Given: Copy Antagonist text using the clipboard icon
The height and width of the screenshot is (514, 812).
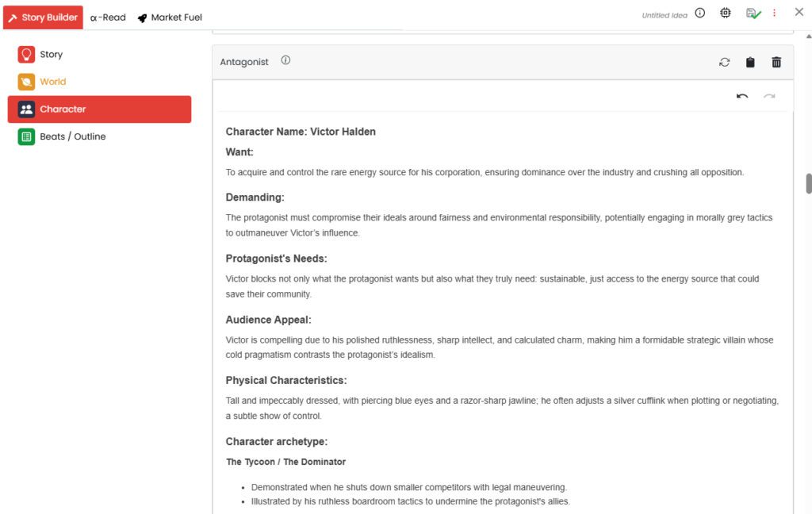Looking at the screenshot, I should pyautogui.click(x=750, y=61).
